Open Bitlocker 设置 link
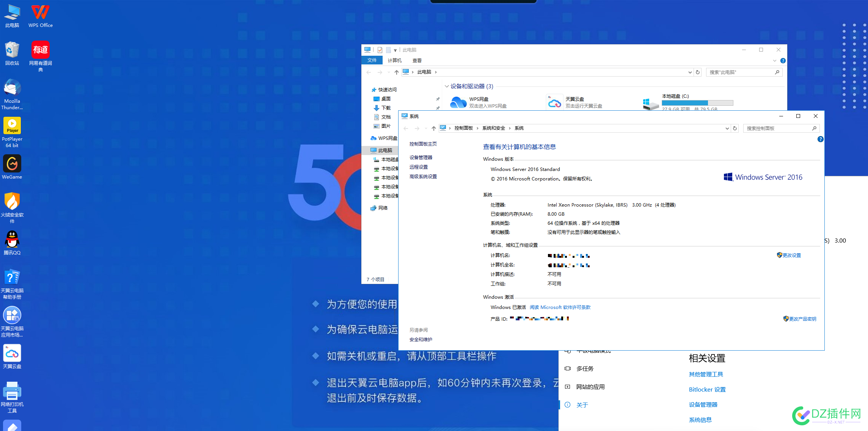 pos(707,390)
